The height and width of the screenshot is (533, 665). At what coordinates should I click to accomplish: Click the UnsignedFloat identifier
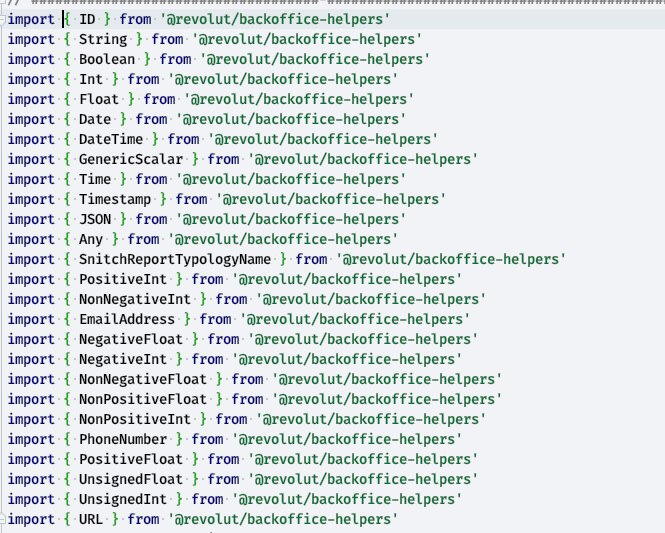pyautogui.click(x=131, y=479)
